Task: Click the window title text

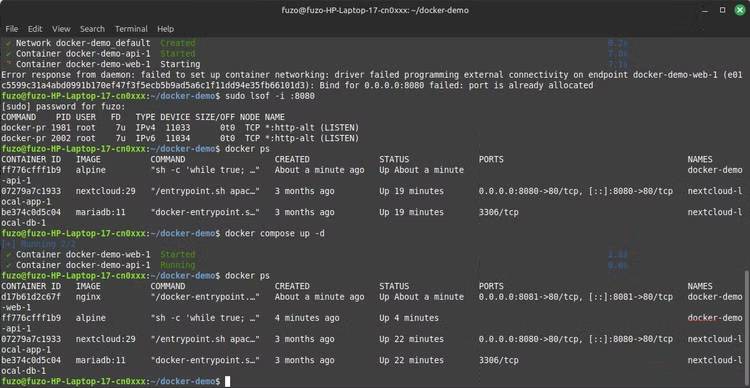Action: pyautogui.click(x=375, y=10)
